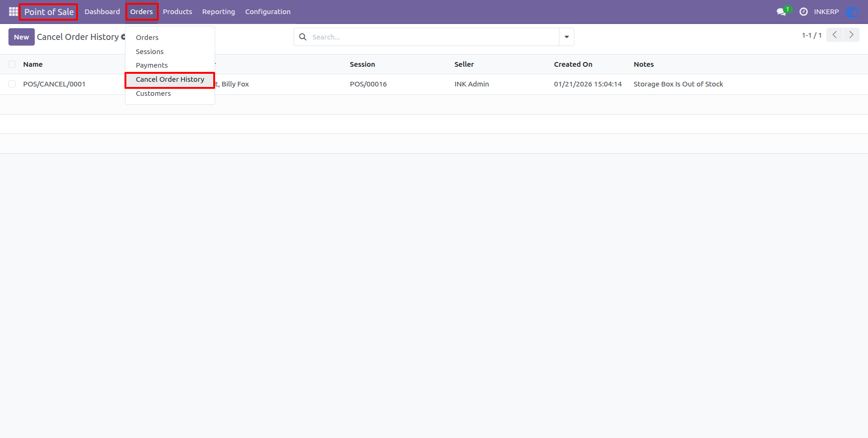This screenshot has height=438, width=868.
Task: Select Sessions from Orders dropdown
Action: pos(150,52)
